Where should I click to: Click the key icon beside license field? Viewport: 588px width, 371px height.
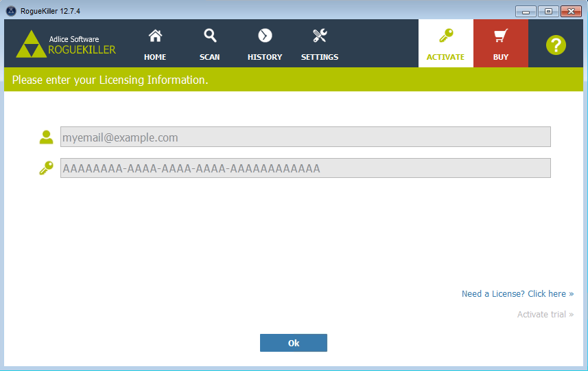(x=46, y=168)
